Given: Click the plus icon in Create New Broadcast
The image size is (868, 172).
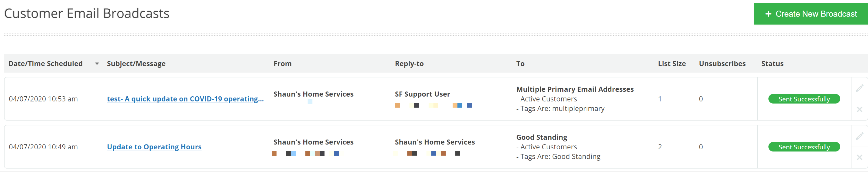Looking at the screenshot, I should tap(768, 14).
